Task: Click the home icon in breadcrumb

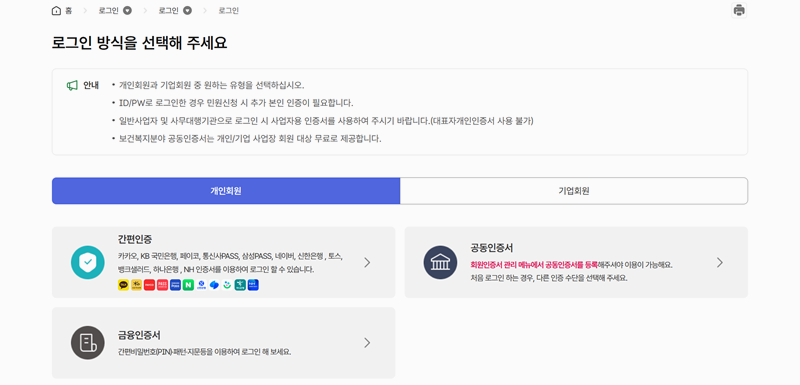Action: 56,11
